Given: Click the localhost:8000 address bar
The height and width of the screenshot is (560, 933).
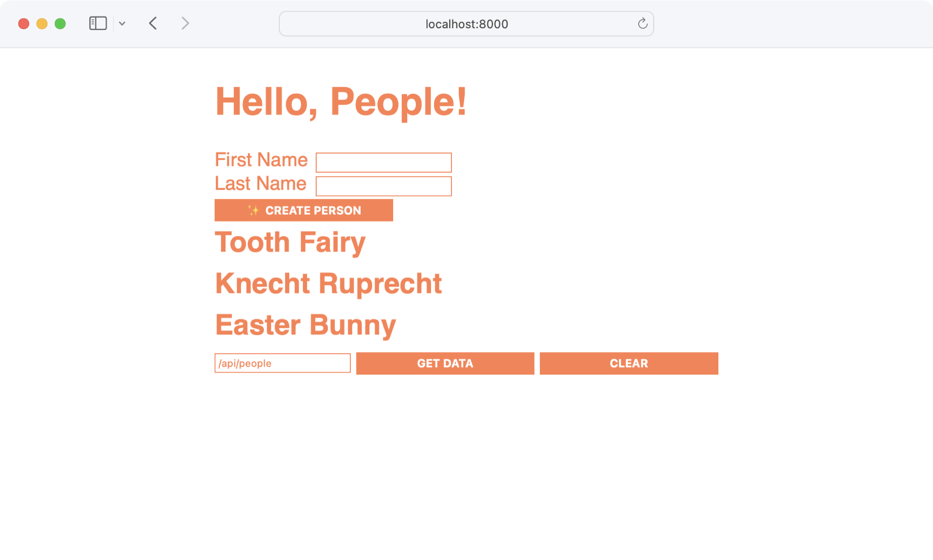Looking at the screenshot, I should pos(466,24).
